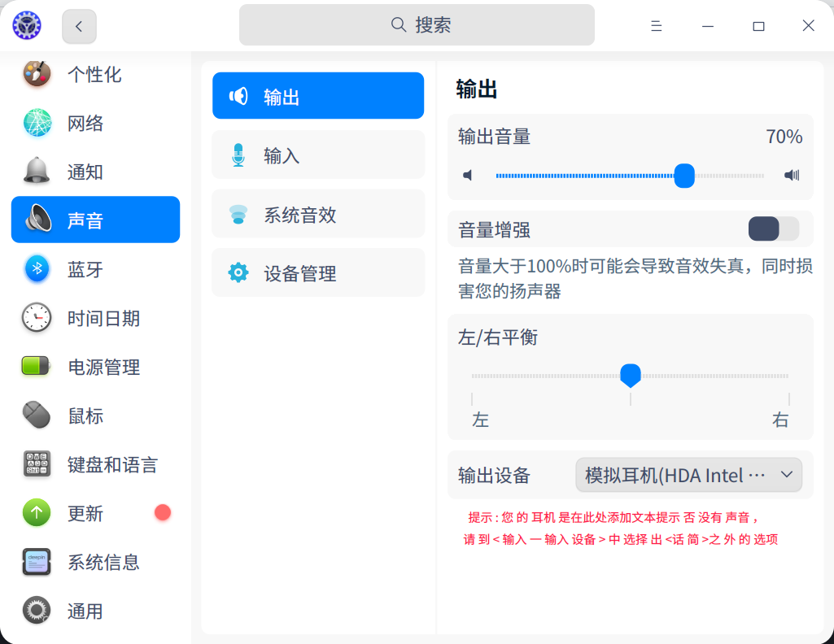Expand the output device (输出设备) dropdown
The width and height of the screenshot is (834, 644).
(688, 475)
